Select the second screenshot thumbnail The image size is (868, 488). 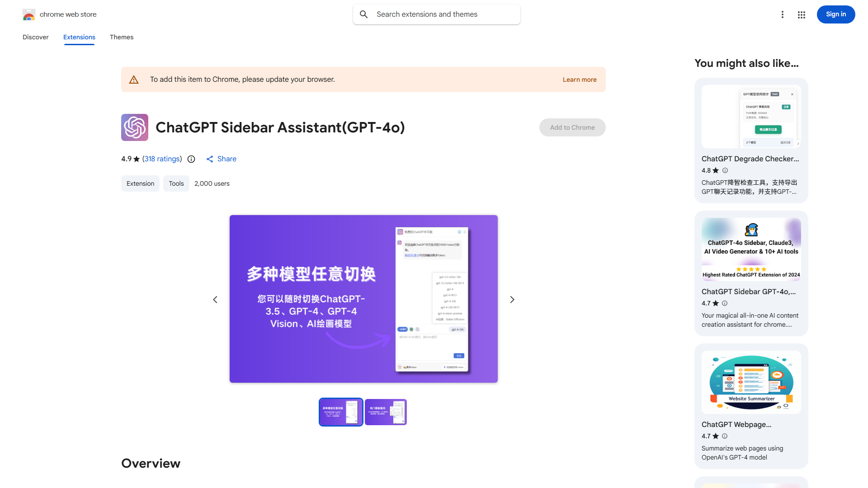pos(385,412)
